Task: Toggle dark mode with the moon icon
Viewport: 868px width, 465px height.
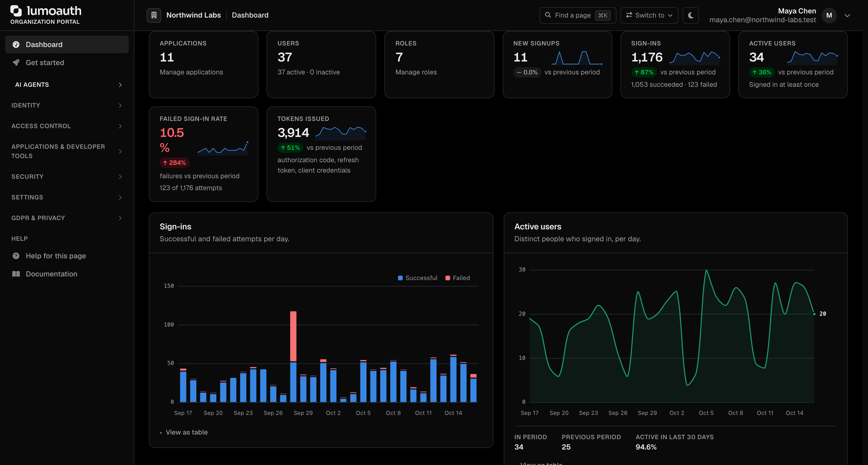Action: [691, 15]
